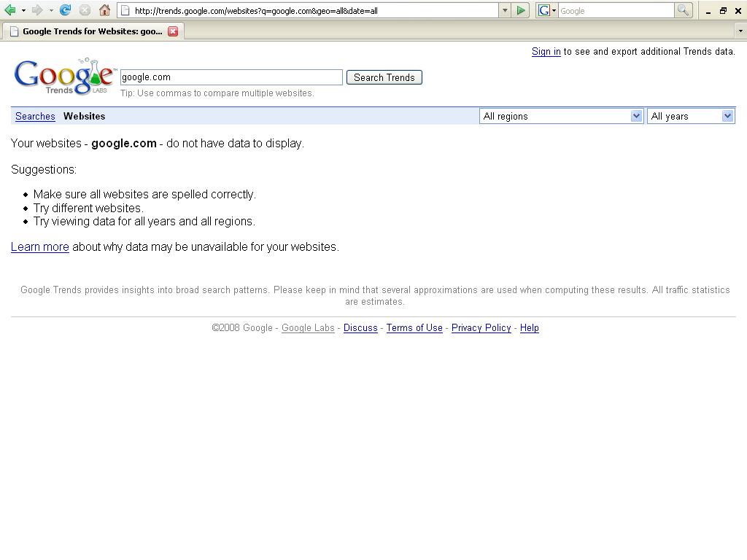This screenshot has height=560, width=747.
Task: Click the green Go arrow button
Action: (x=521, y=10)
